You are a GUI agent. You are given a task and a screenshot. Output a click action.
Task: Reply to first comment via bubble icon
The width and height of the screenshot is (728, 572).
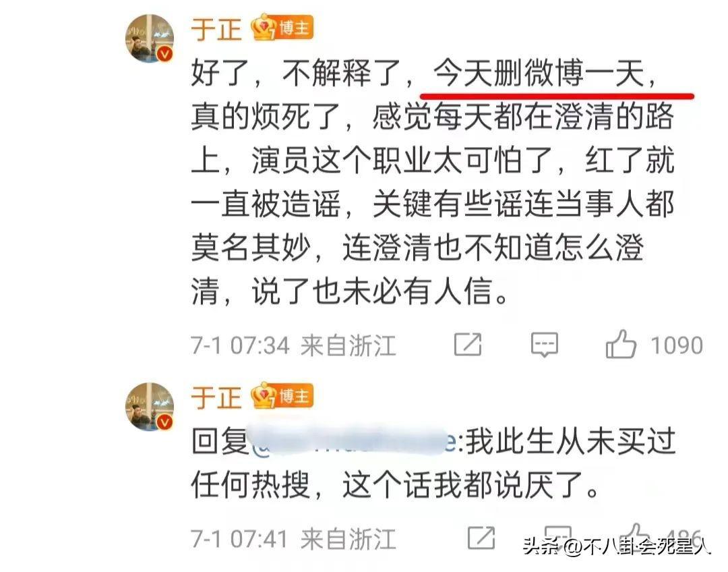[x=544, y=345]
